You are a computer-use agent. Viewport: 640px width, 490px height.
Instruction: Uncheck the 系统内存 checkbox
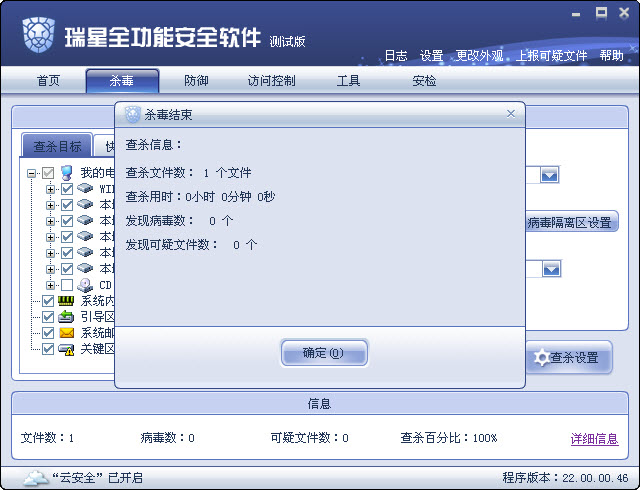tap(48, 301)
